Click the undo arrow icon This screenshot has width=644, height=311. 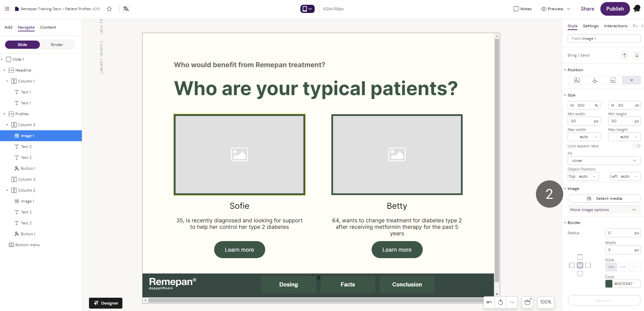[489, 302]
